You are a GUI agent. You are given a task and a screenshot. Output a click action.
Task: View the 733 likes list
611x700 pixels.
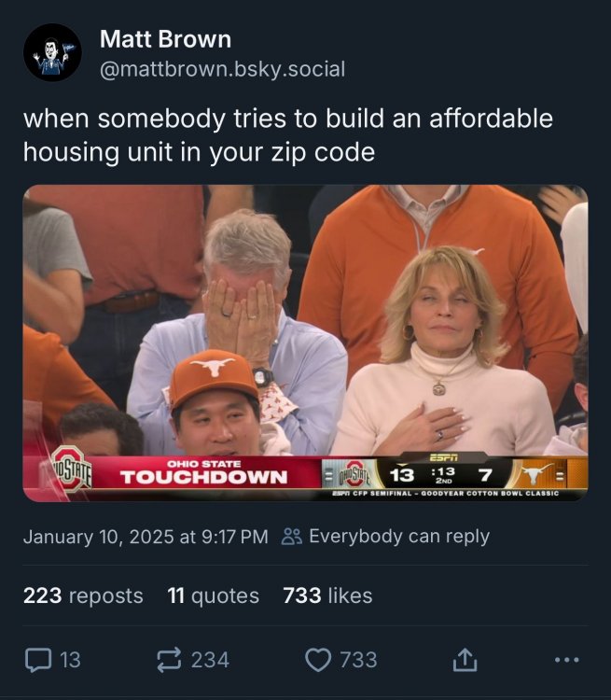click(x=327, y=595)
